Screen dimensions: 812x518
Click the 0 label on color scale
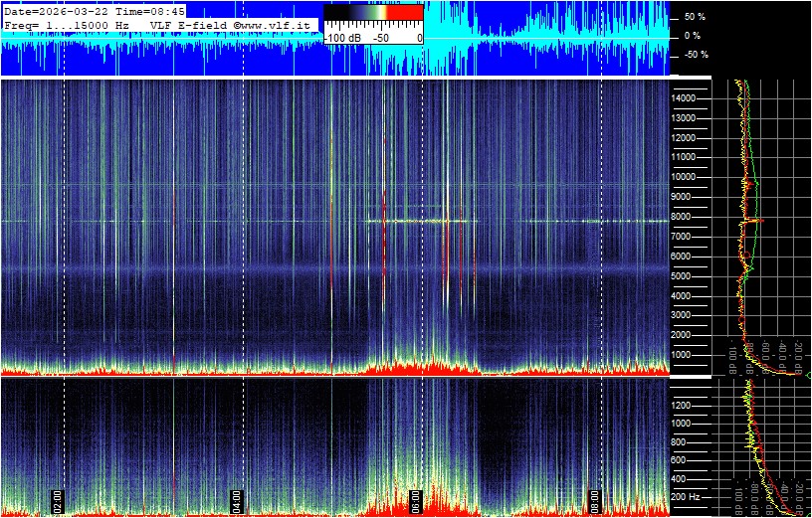tap(419, 39)
